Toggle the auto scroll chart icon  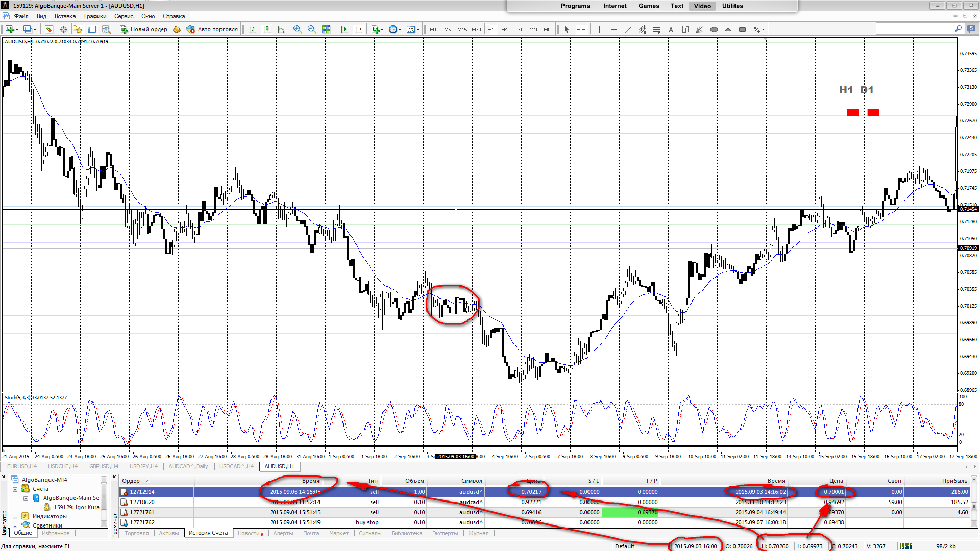coord(344,29)
